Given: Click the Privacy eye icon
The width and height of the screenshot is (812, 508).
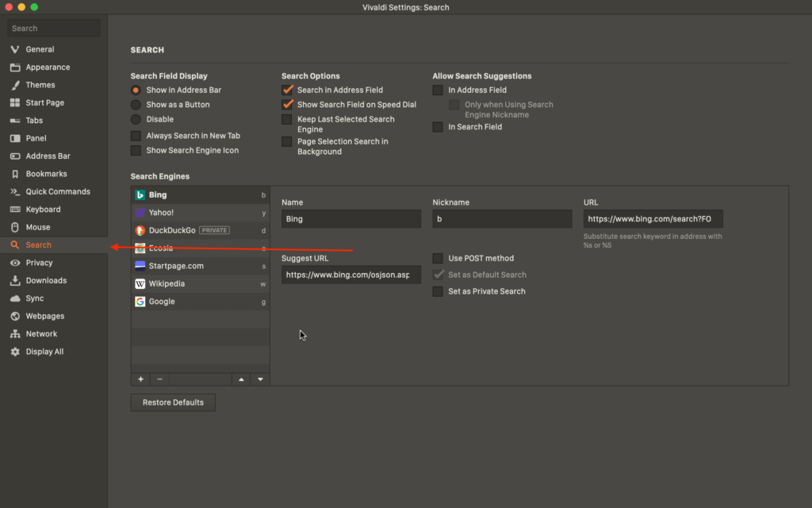Looking at the screenshot, I should 15,263.
